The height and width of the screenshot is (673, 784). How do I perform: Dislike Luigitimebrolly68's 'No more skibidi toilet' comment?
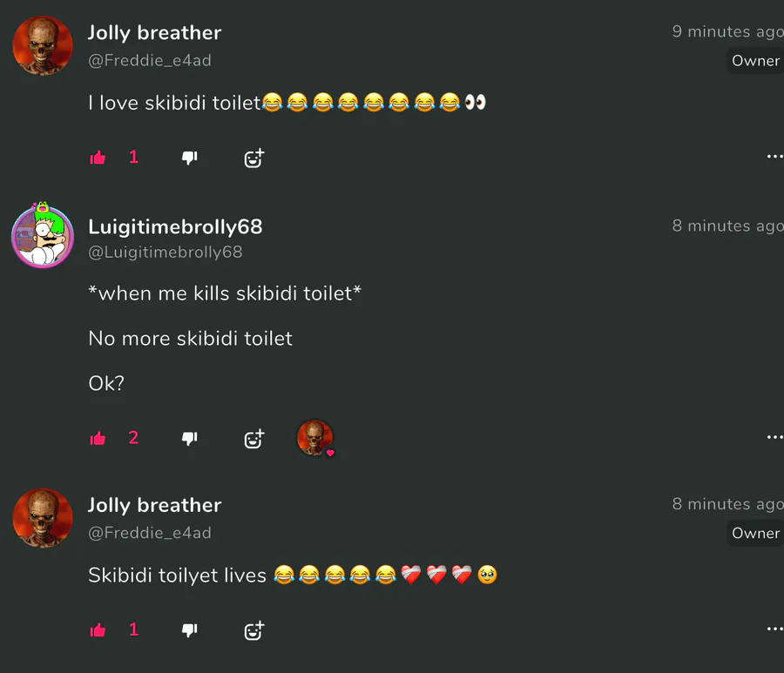(190, 438)
